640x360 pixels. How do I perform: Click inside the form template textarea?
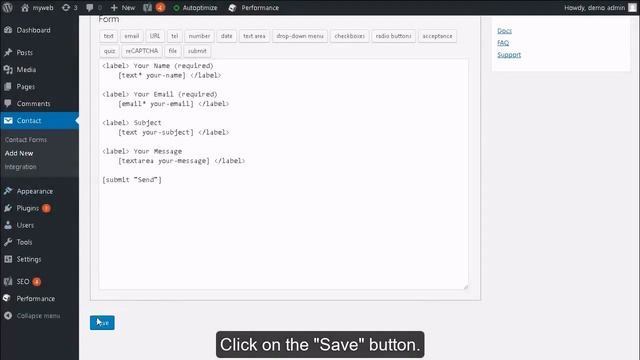283,174
